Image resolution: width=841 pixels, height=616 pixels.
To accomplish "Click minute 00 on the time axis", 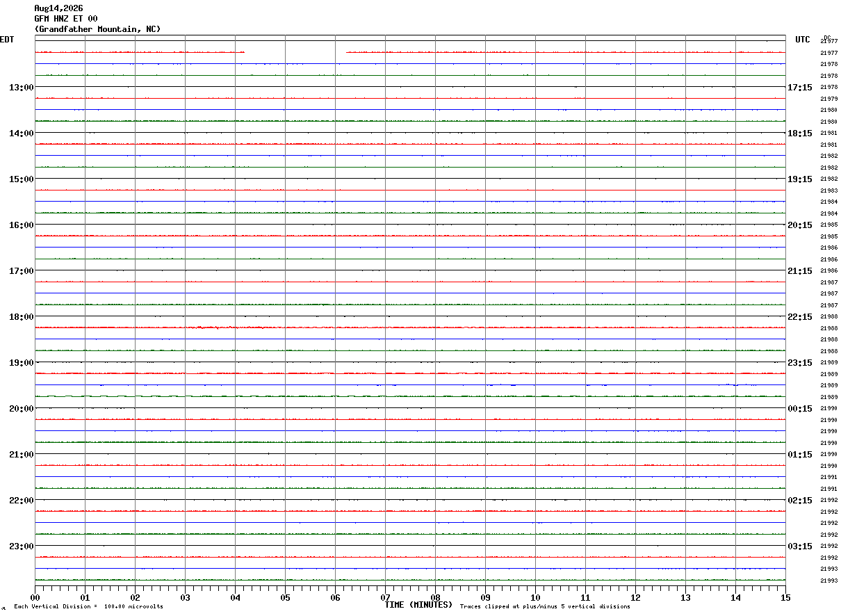I will 35,597.
